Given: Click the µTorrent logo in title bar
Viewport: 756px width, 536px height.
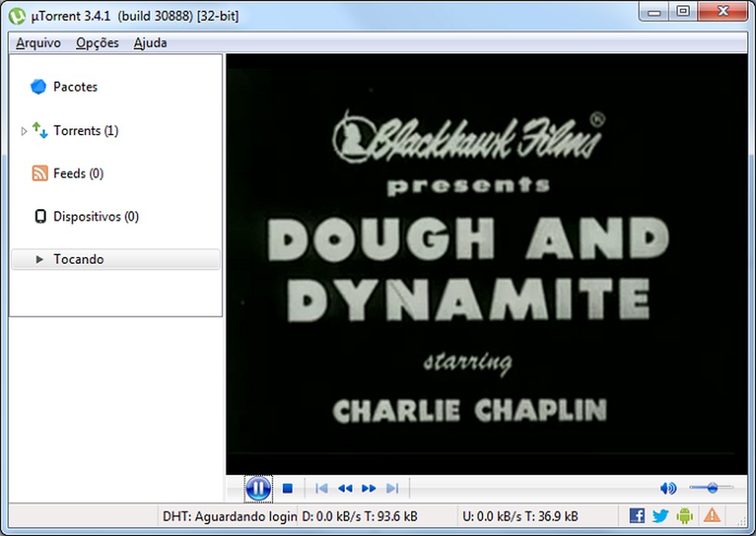Looking at the screenshot, I should click(18, 16).
